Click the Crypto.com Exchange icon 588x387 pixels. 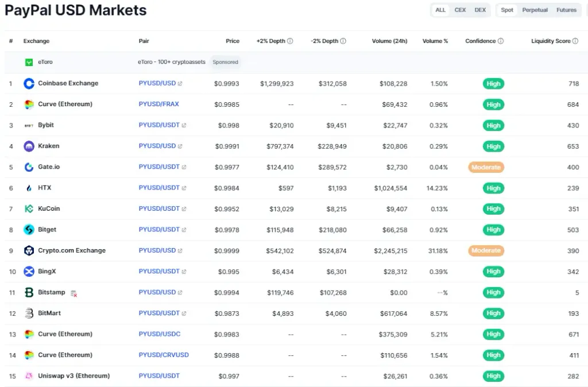29,250
